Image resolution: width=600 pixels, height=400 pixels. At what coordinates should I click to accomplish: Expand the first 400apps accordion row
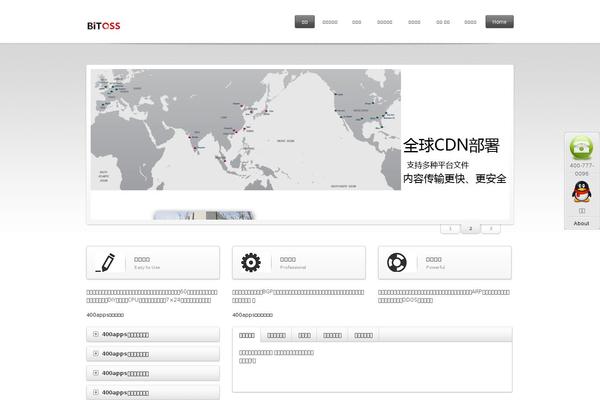pyautogui.click(x=153, y=334)
